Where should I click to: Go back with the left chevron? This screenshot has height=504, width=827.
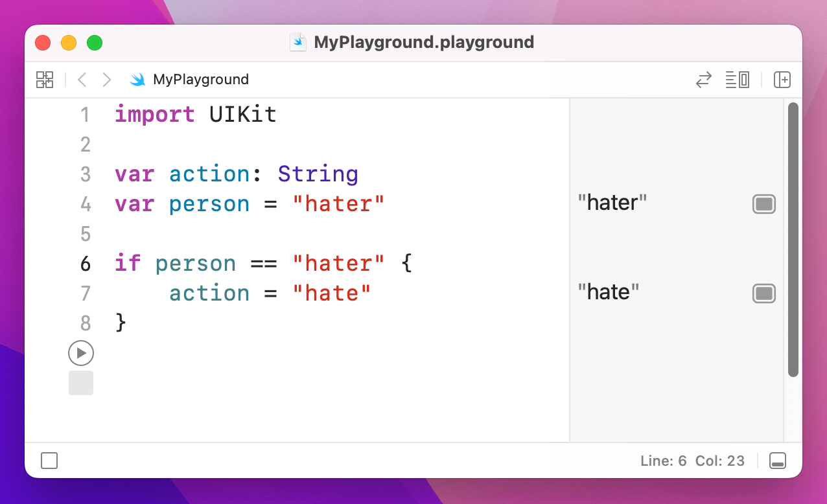(x=82, y=80)
